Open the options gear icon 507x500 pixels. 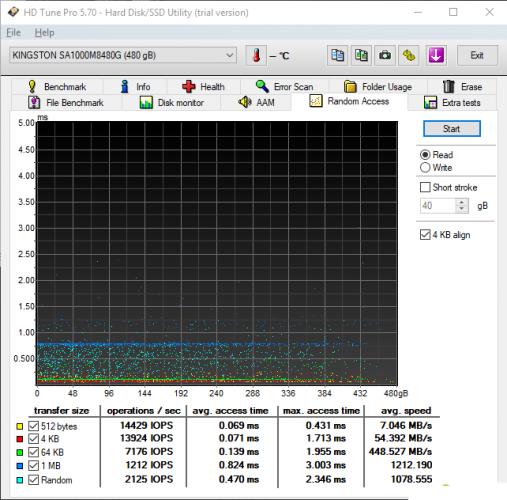[x=409, y=55]
